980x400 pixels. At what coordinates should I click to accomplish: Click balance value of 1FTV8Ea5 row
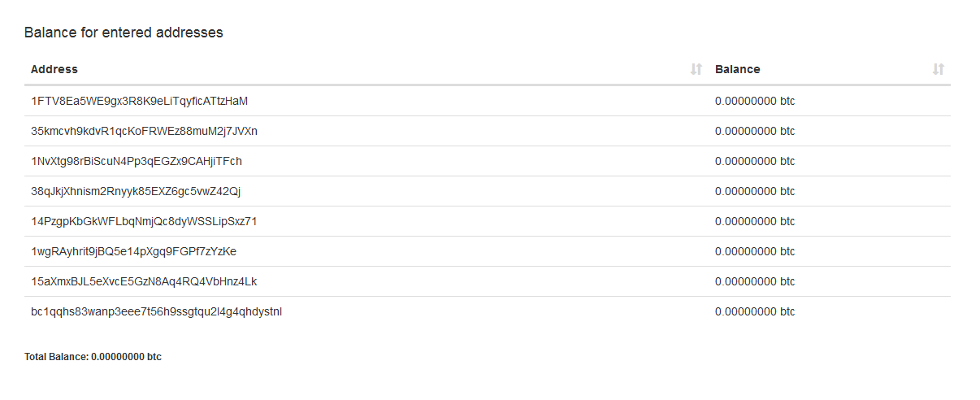point(755,101)
